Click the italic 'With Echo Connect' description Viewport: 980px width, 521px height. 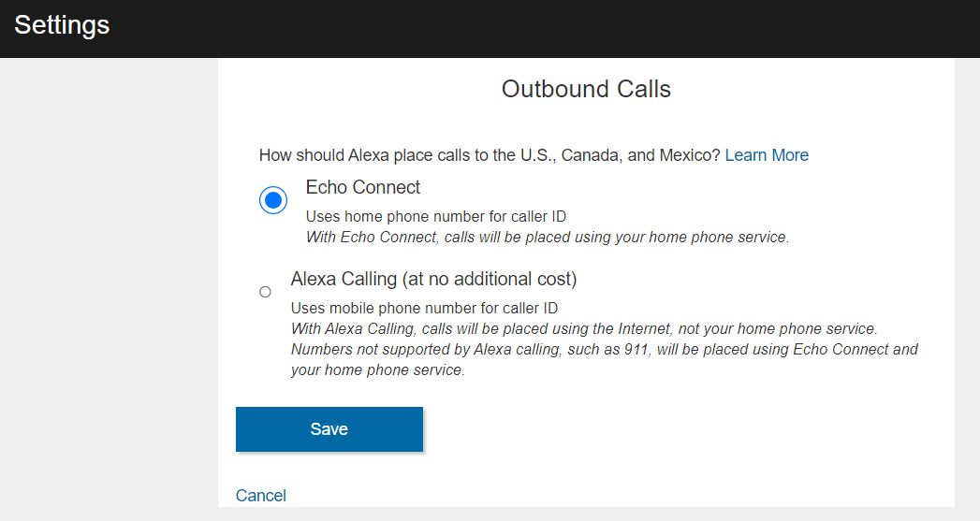tap(548, 238)
